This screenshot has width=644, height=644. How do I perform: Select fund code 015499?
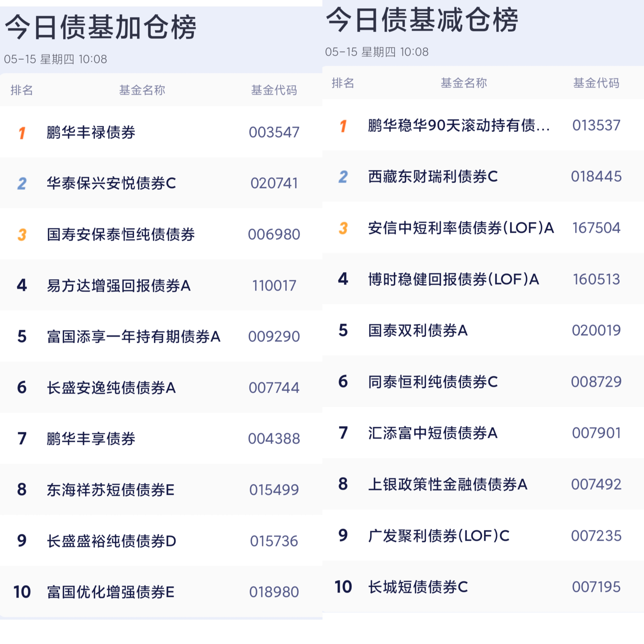[274, 490]
